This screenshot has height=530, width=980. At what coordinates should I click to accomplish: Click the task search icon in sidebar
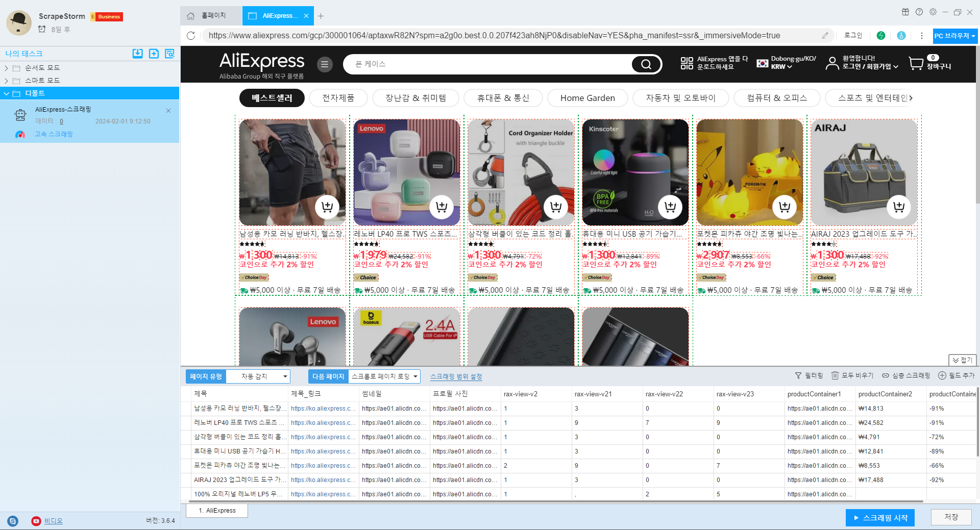[169, 54]
